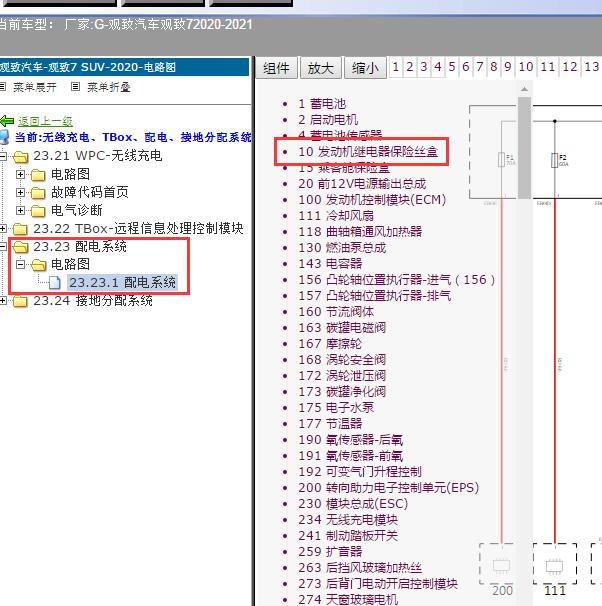Screen dimensions: 602x606
Task: Select tree item 23.21 WPC-无线充电
Action: [x=98, y=156]
